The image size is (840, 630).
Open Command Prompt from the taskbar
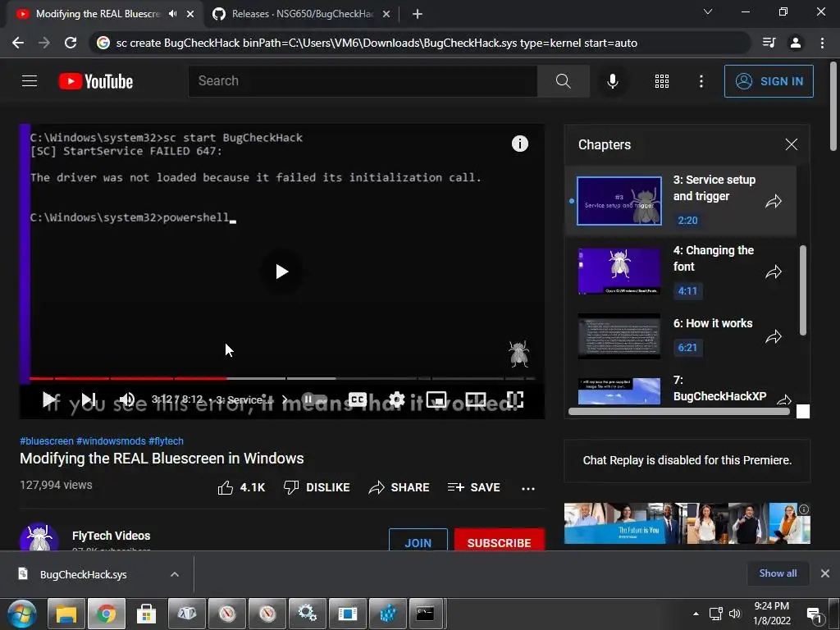coord(426,614)
